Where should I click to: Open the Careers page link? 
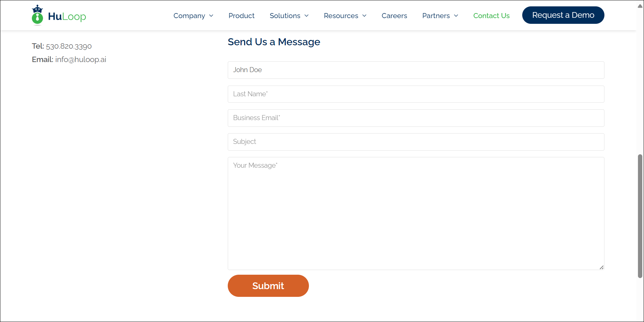(394, 16)
